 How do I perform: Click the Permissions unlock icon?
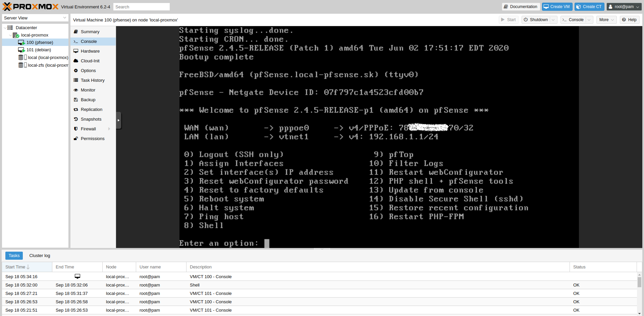click(x=76, y=139)
